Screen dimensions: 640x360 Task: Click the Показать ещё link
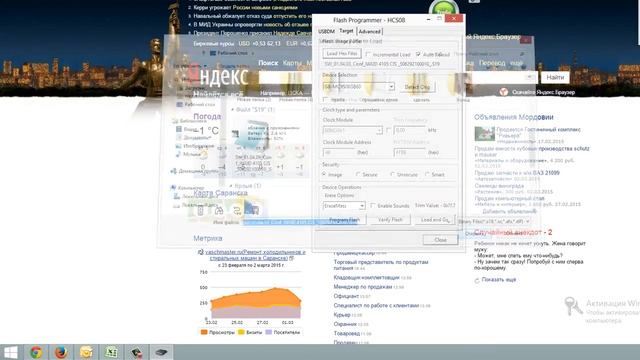[499, 280]
